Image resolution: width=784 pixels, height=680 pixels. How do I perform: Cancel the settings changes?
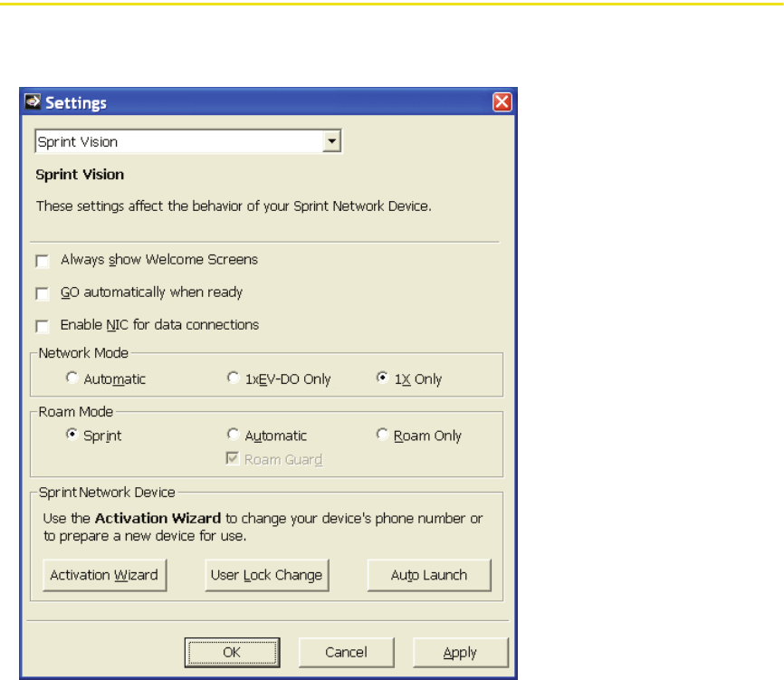tap(347, 653)
